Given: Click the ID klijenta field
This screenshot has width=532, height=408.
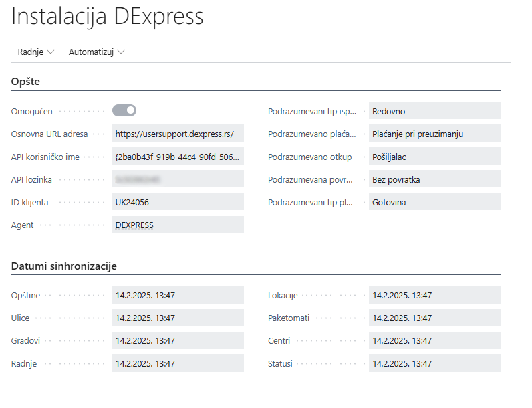Looking at the screenshot, I should click(178, 202).
